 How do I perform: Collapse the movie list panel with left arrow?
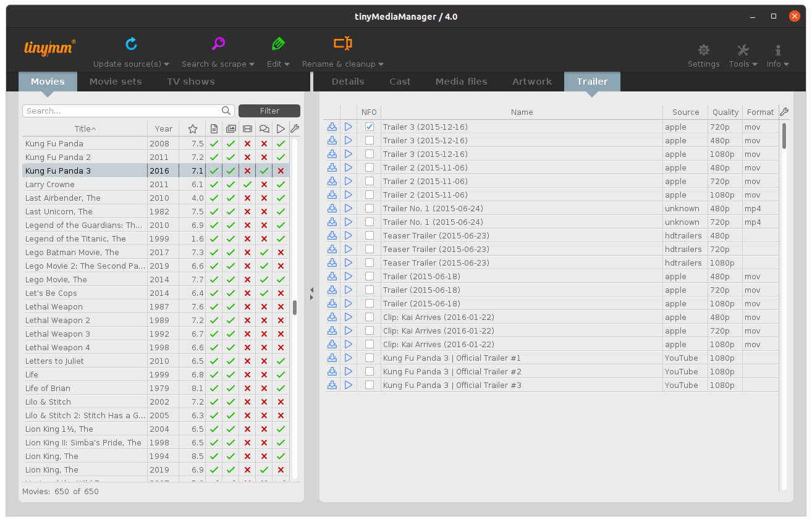(311, 290)
